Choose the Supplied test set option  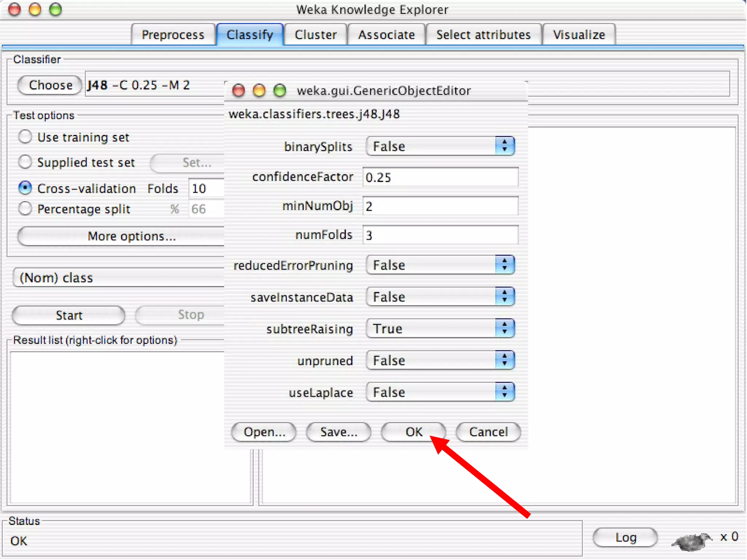click(25, 162)
